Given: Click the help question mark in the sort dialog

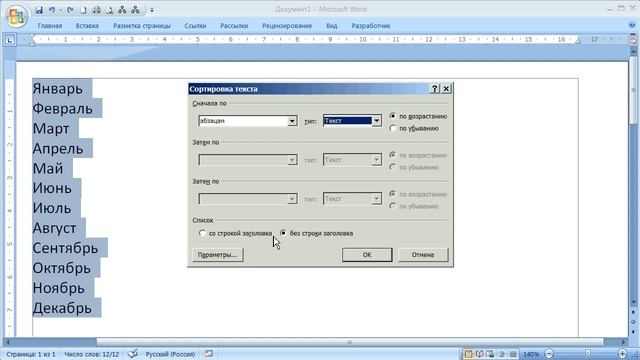Looking at the screenshot, I should pos(435,89).
